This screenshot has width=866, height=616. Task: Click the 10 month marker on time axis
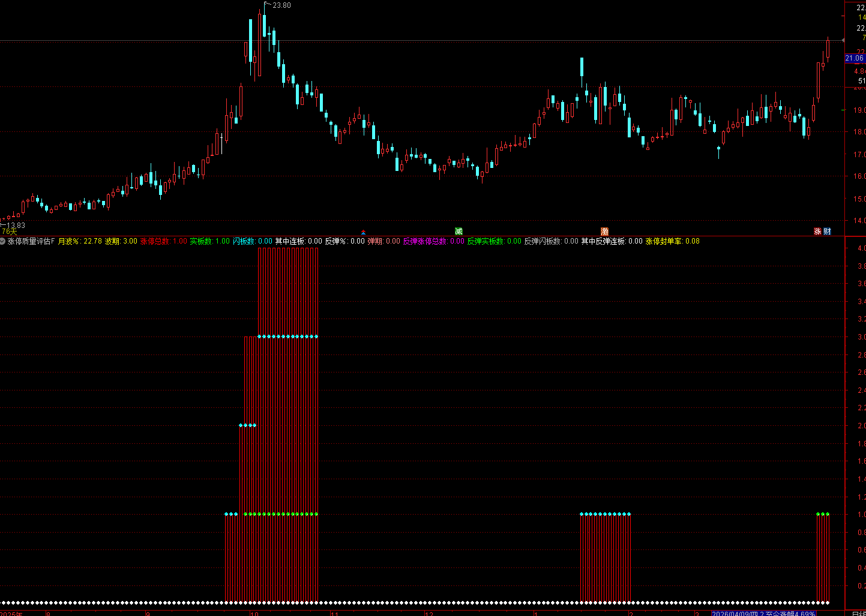coord(254,614)
